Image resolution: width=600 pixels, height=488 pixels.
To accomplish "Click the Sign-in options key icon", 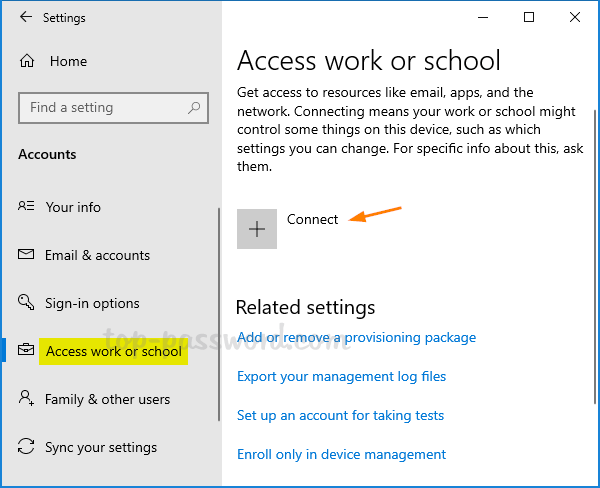I will click(x=26, y=303).
